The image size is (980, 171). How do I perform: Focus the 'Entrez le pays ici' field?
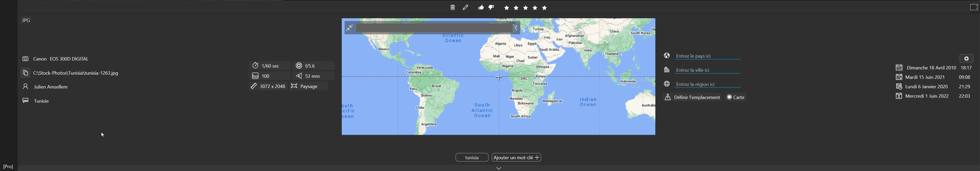pyautogui.click(x=708, y=56)
